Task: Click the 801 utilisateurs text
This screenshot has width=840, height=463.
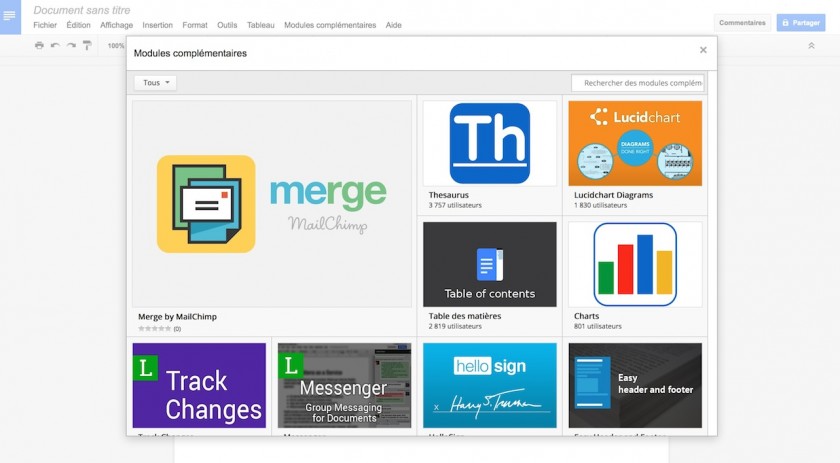Action: (597, 326)
